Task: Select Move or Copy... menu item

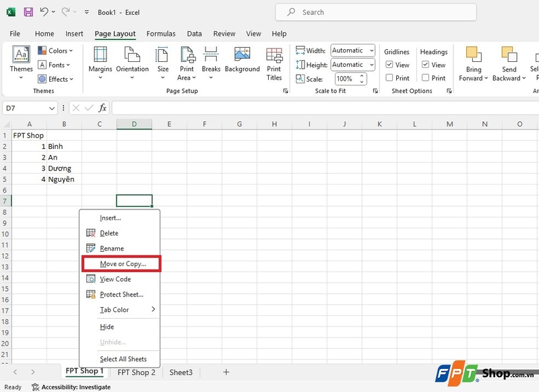Action: (x=121, y=264)
